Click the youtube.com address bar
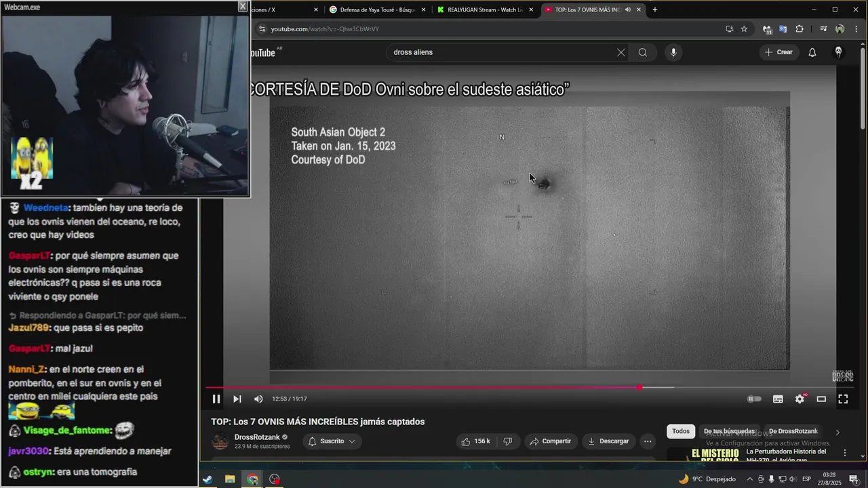This screenshot has height=488, width=868. click(488, 29)
